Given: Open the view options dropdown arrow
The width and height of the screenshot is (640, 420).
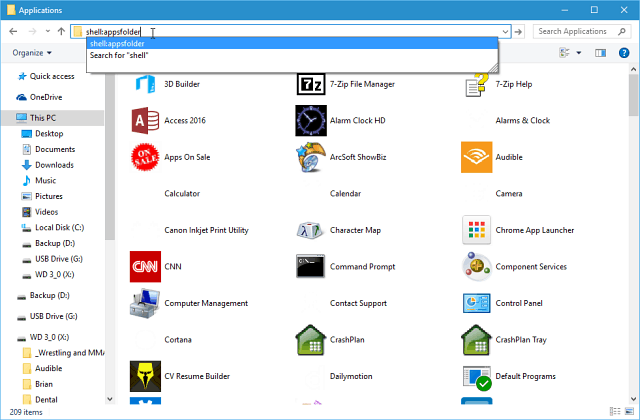Looking at the screenshot, I should tap(579, 53).
